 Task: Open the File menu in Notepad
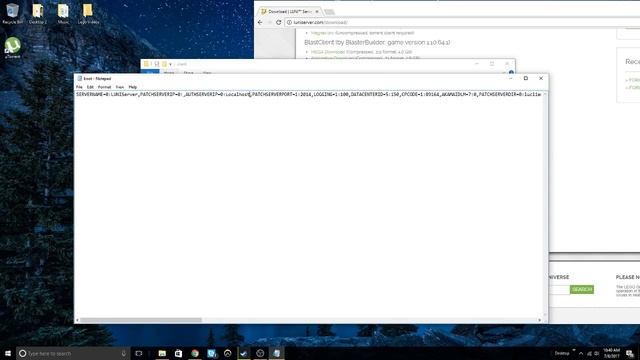(79, 87)
